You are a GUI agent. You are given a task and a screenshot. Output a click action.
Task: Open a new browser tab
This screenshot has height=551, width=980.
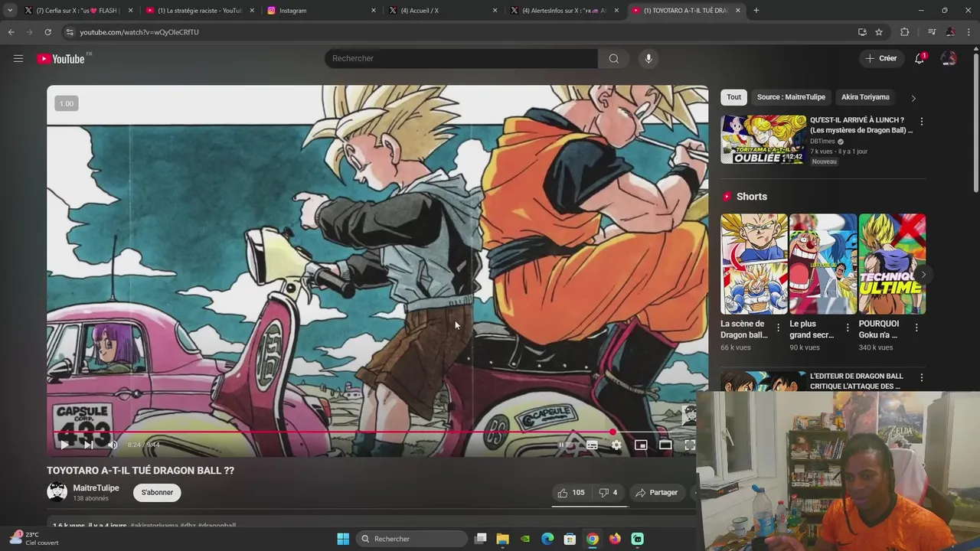point(756,11)
